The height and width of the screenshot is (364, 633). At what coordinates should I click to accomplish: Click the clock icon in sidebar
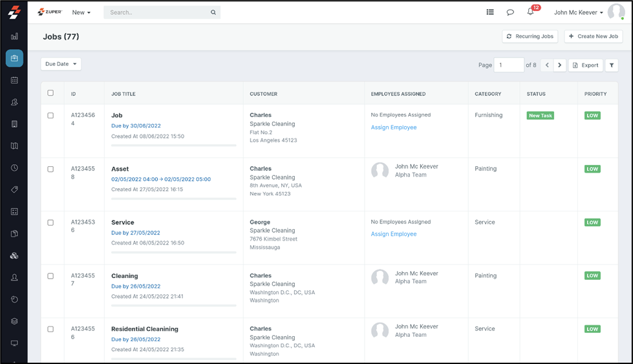(14, 168)
